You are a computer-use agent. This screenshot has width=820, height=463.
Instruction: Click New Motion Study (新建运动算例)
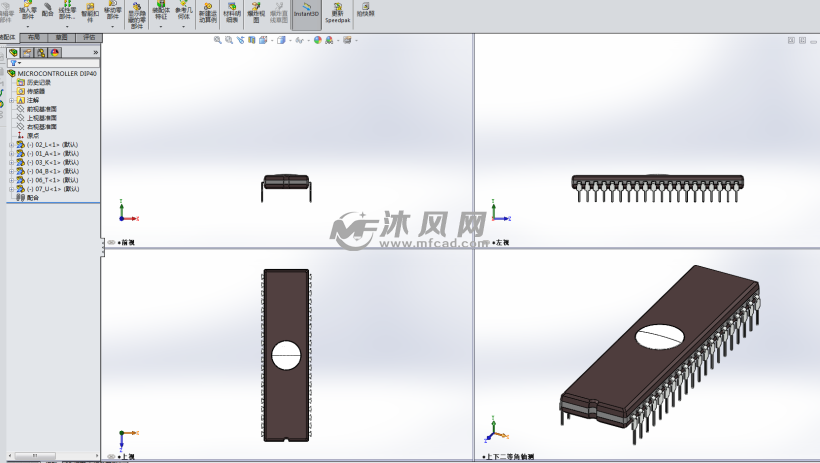point(208,13)
